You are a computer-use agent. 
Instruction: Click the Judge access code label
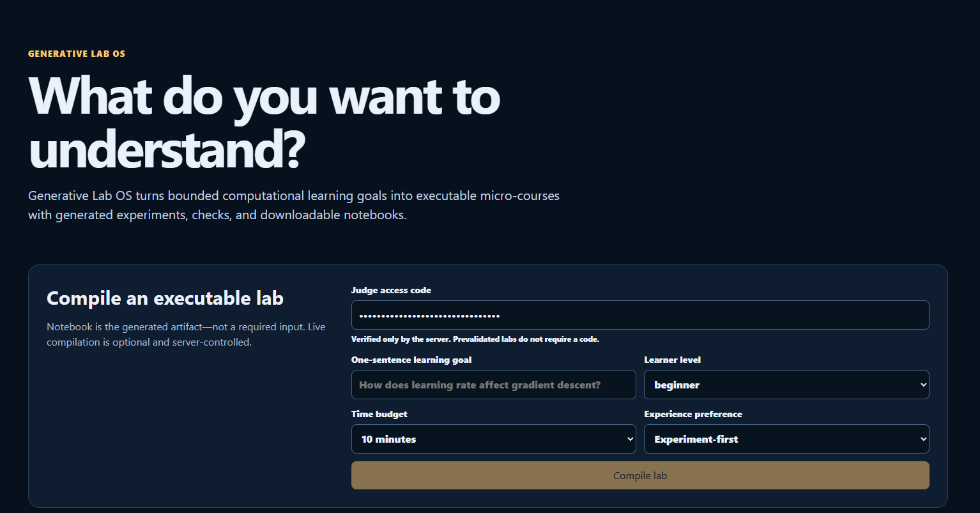(391, 290)
